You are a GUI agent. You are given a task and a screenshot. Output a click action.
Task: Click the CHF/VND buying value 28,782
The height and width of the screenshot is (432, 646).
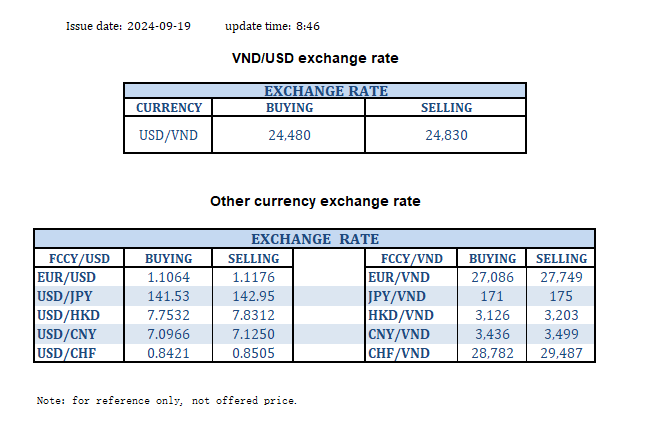pos(492,352)
